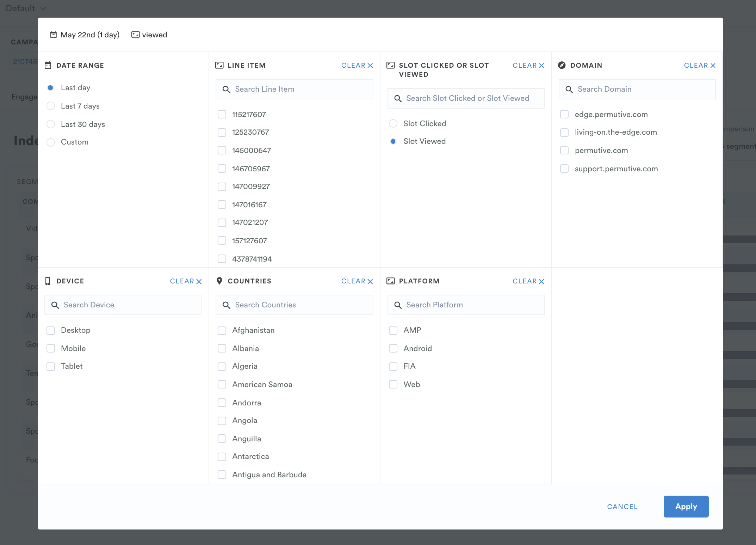Check the Afghanistan country
This screenshot has height=545, width=756.
pos(222,331)
